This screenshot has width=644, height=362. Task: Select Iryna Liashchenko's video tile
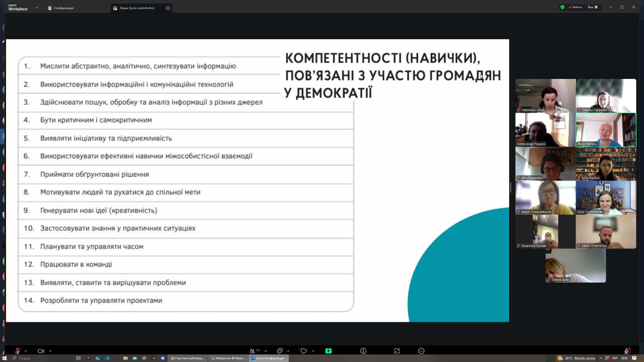click(x=606, y=198)
